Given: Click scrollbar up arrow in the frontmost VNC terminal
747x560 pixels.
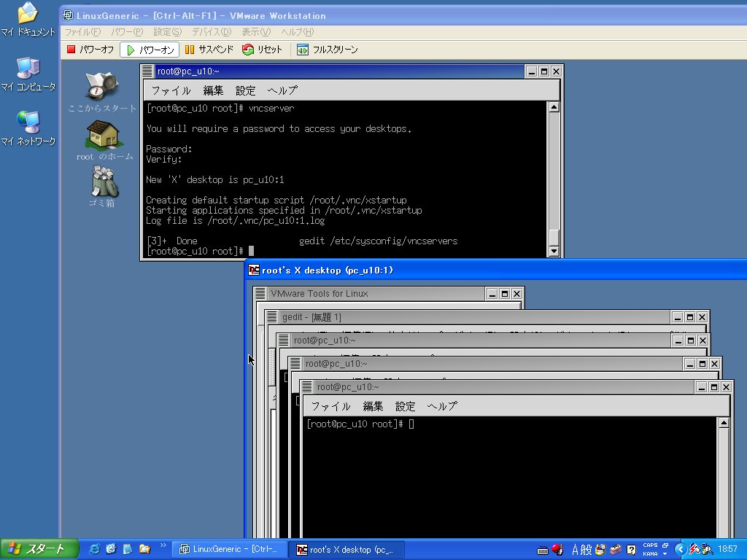Looking at the screenshot, I should 724,423.
